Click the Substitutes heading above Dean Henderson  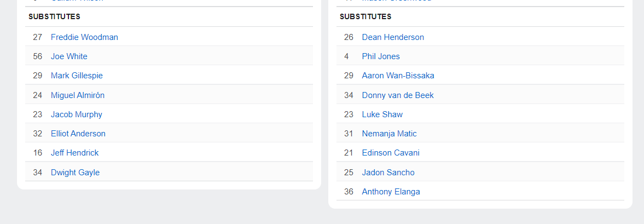point(365,17)
